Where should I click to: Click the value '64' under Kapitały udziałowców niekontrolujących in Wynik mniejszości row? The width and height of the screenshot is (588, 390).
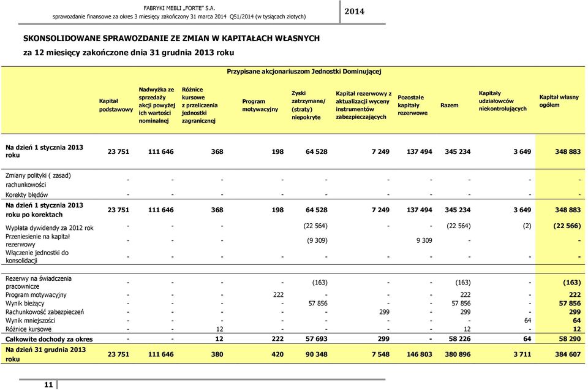click(x=527, y=321)
